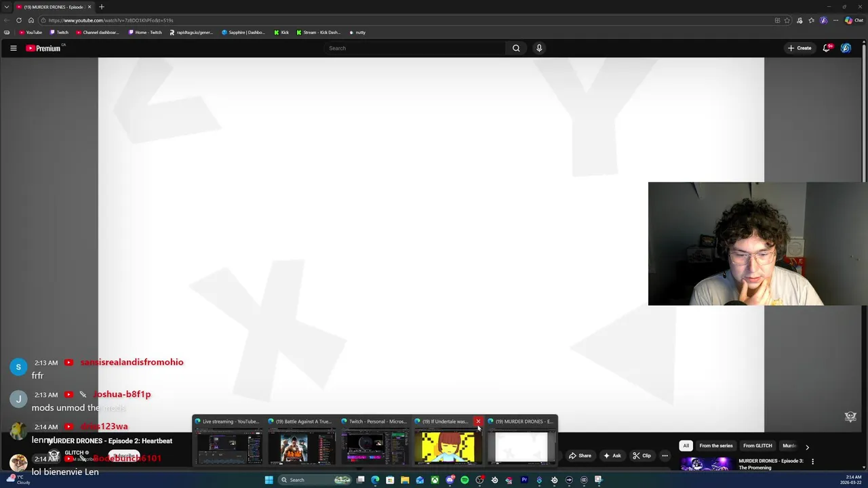Select the MURDER DRONES browser tab
The height and width of the screenshot is (488, 868).
click(53, 7)
